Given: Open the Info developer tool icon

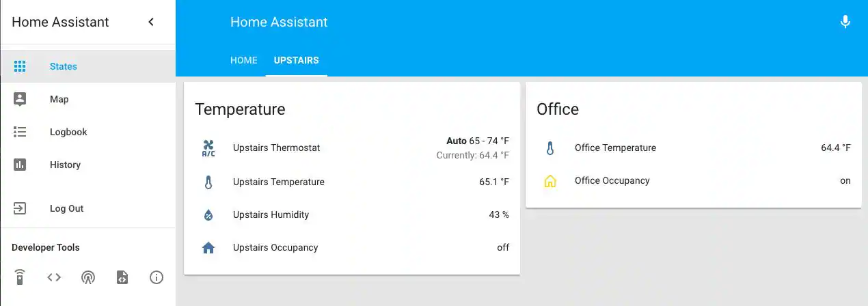Looking at the screenshot, I should coord(157,277).
